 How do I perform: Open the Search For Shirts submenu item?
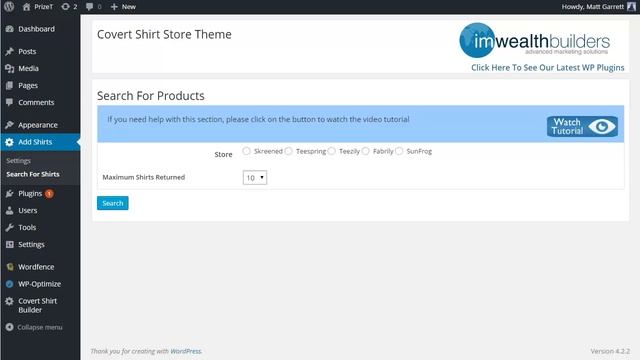[33, 174]
